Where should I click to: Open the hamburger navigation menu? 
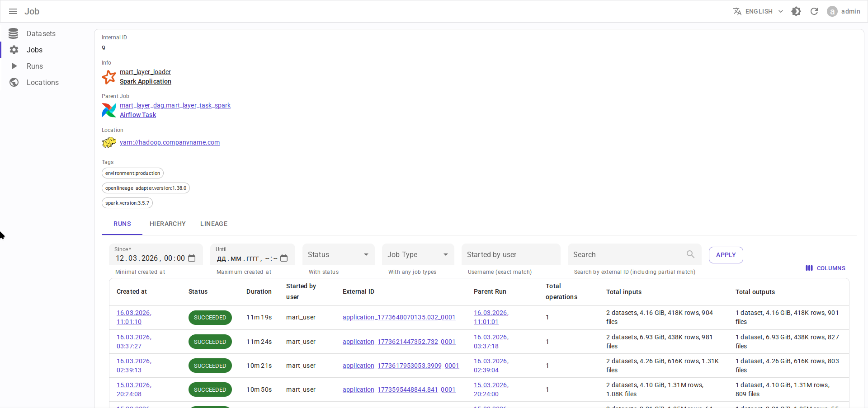[x=13, y=11]
